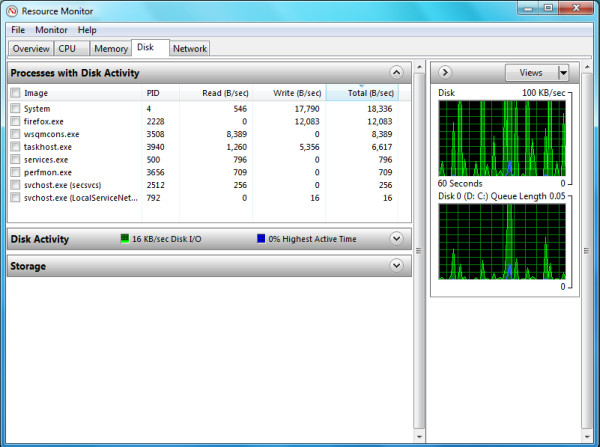Click the 16 KB/sec Disk I/O label
Image resolution: width=600 pixels, height=447 pixels.
click(166, 239)
